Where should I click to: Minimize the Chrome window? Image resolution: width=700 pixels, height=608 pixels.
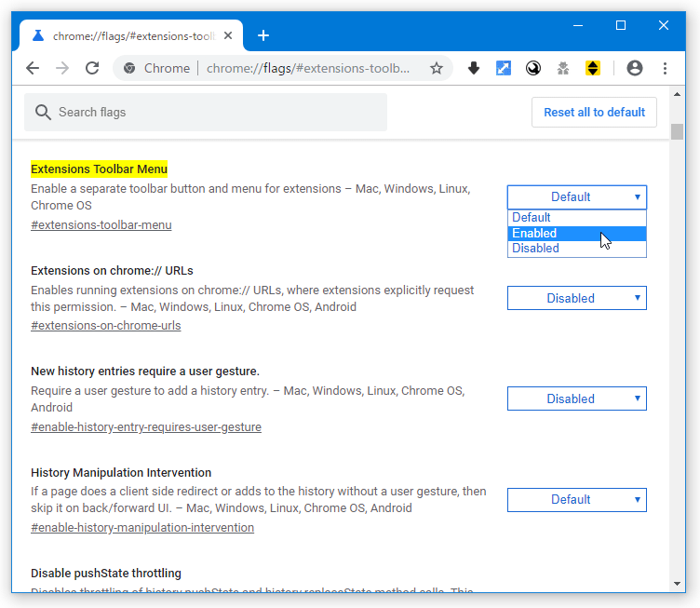pos(578,25)
